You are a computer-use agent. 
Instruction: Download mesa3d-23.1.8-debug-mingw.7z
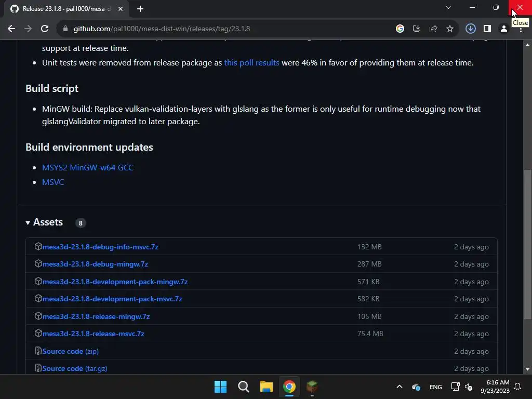96,264
